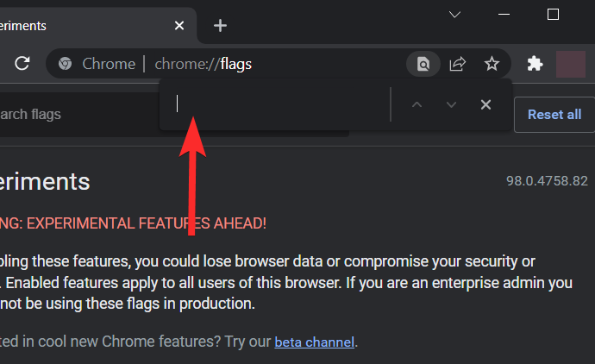Viewport: 595px width, 364px height.
Task: Open the Extensions puzzle icon
Action: point(535,63)
